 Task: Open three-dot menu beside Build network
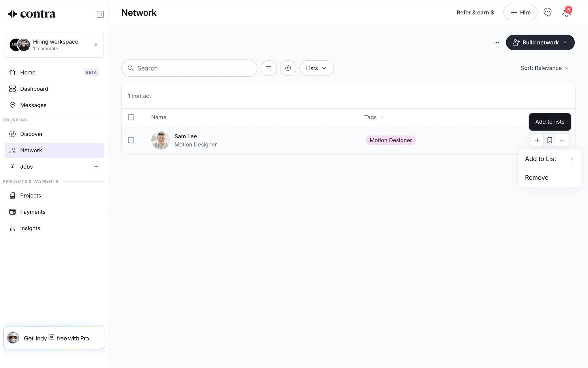496,43
